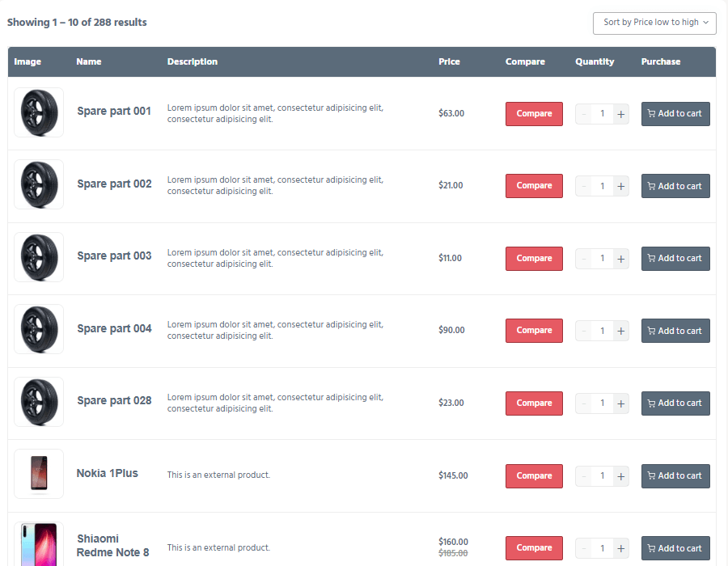This screenshot has width=728, height=566.
Task: Decrease quantity of Spare part 002
Action: 583,186
